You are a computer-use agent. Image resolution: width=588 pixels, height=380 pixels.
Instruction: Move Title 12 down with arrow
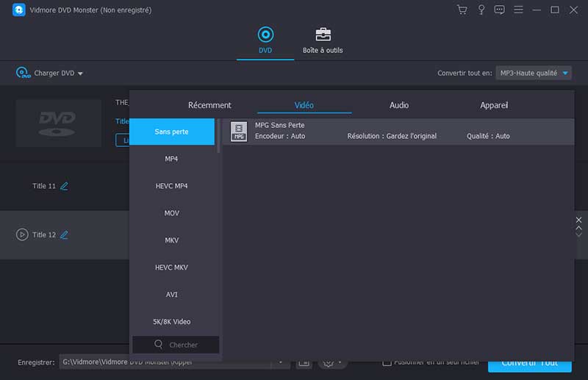578,234
